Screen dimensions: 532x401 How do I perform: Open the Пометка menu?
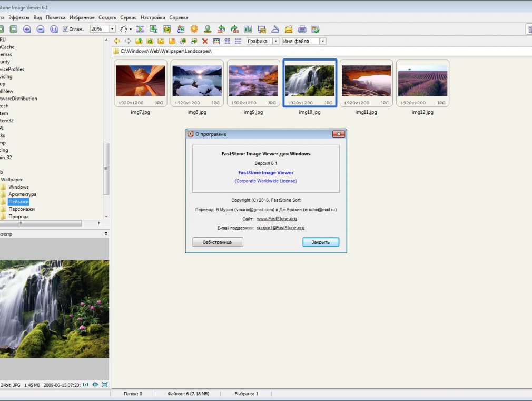click(x=56, y=18)
